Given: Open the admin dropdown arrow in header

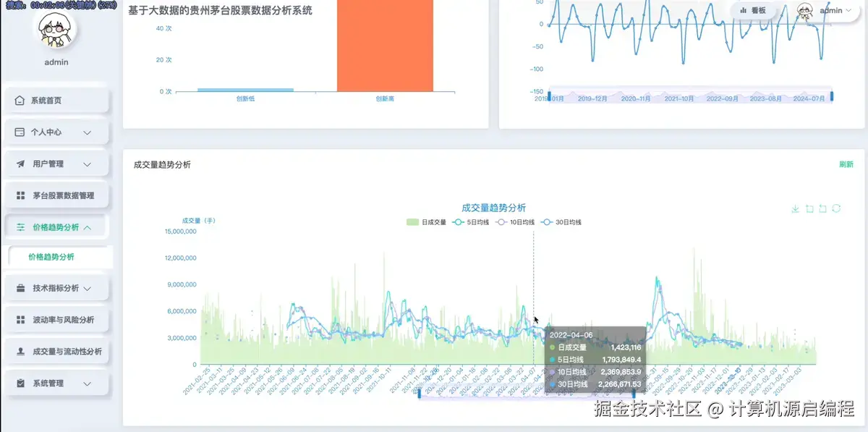Looking at the screenshot, I should click(x=848, y=11).
